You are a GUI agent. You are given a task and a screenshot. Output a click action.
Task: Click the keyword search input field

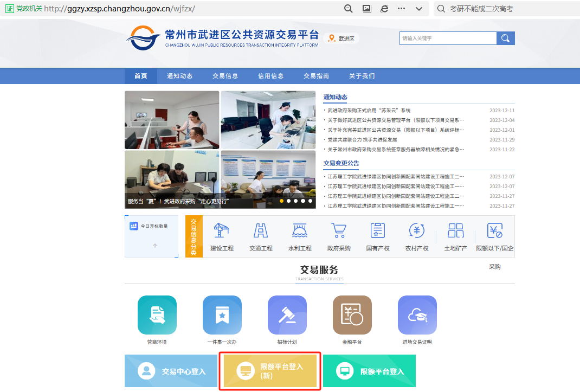point(447,38)
